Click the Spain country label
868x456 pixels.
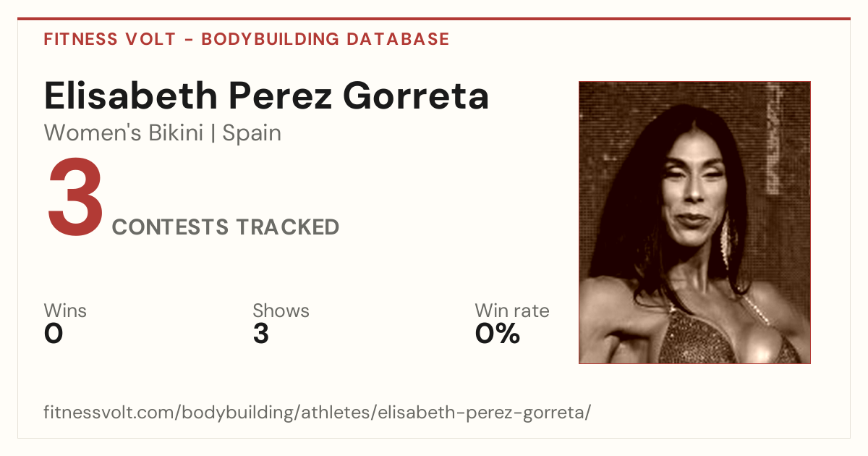tap(252, 133)
